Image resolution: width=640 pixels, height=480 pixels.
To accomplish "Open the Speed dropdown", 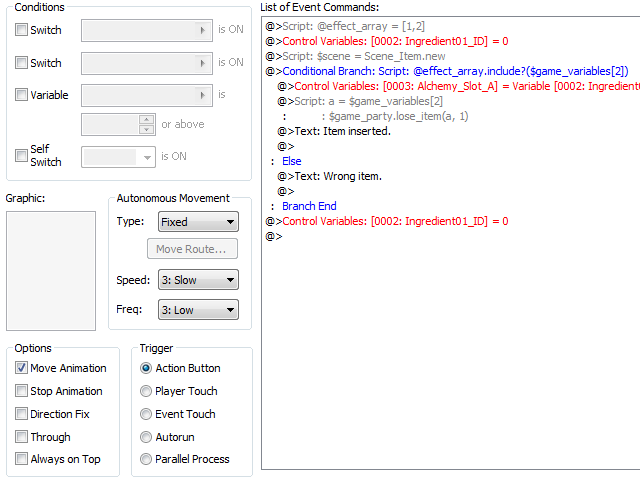I will (x=197, y=280).
